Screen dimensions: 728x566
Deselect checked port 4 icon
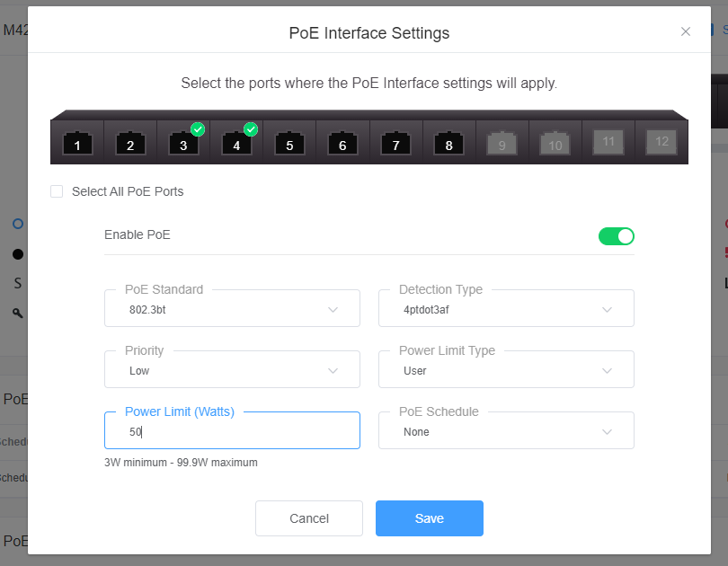(236, 144)
